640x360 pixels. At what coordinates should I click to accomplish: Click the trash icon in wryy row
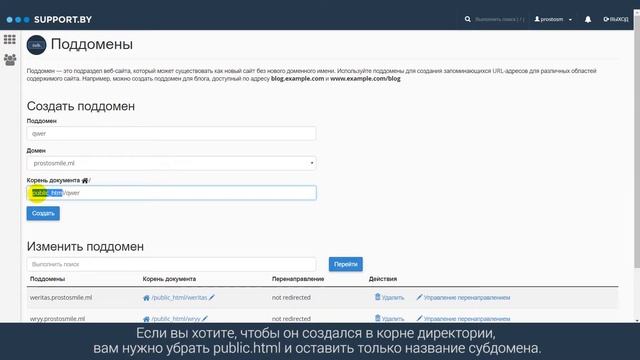point(378,318)
